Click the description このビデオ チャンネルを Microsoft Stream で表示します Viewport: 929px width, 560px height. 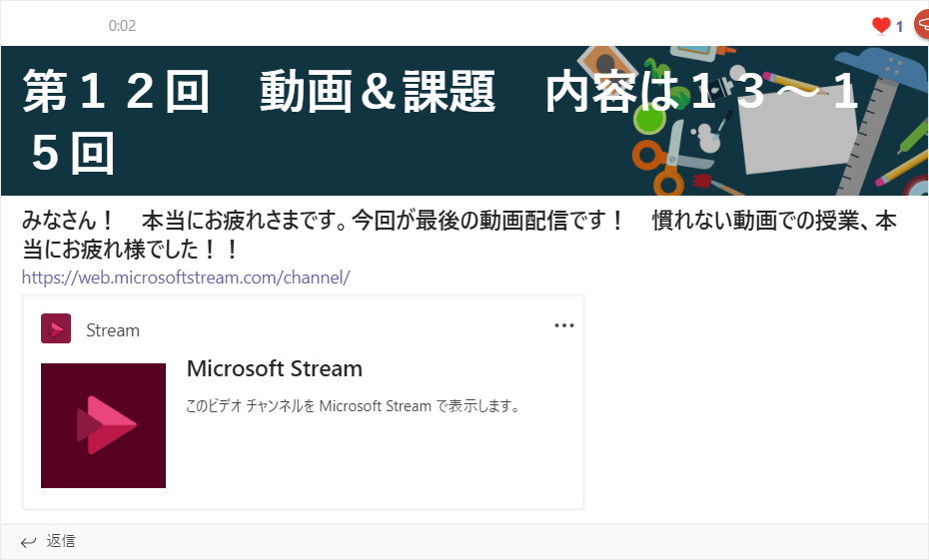353,406
